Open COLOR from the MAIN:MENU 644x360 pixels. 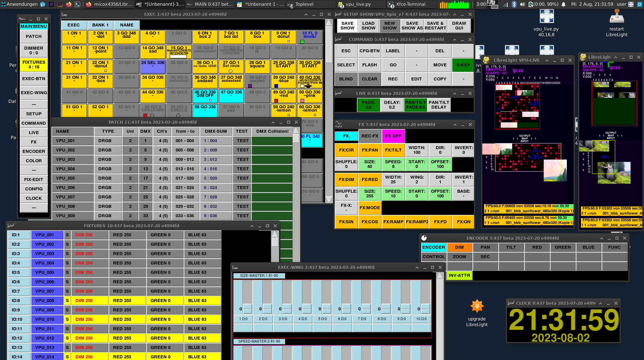[34, 161]
